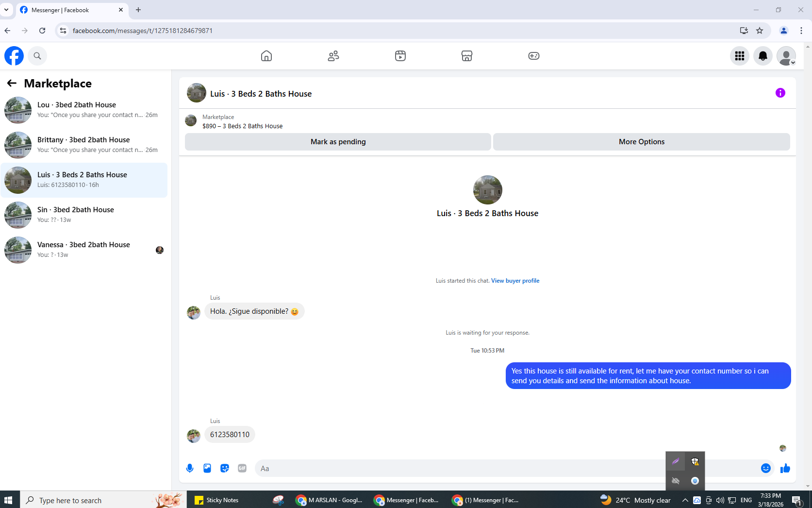This screenshot has height=508, width=812.
Task: Open the Chrome three-dot menu
Action: coord(801,31)
